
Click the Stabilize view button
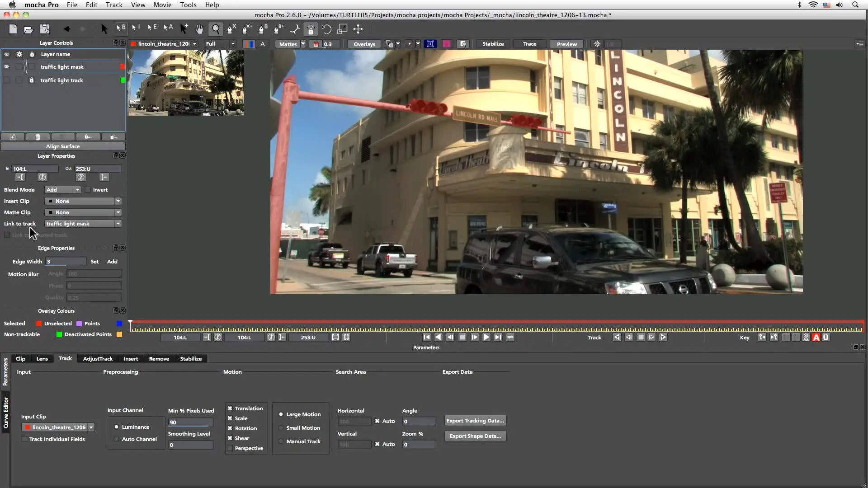(x=493, y=44)
